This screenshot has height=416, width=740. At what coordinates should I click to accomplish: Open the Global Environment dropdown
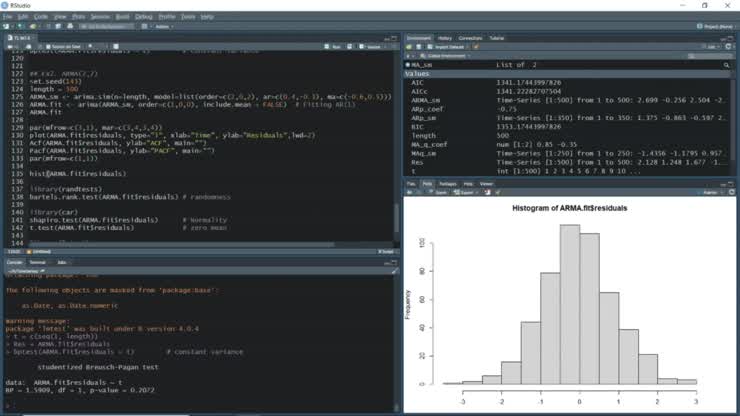click(x=446, y=56)
